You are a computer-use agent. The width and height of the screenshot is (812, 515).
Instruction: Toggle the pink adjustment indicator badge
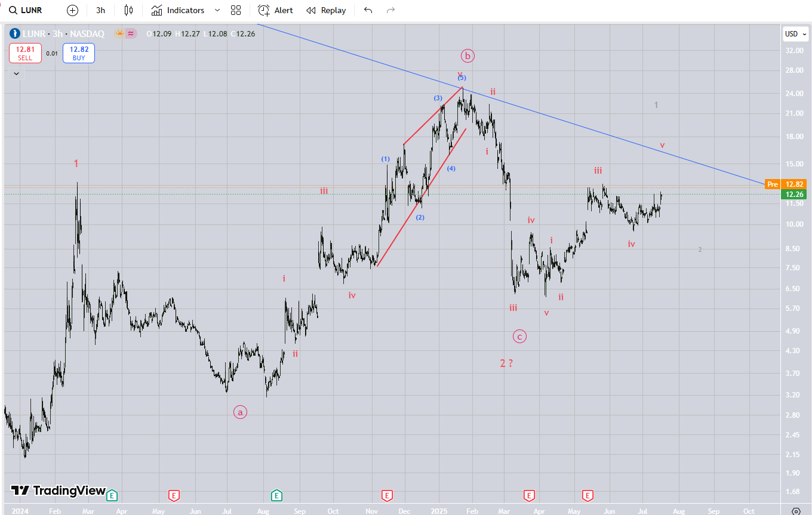coord(131,34)
